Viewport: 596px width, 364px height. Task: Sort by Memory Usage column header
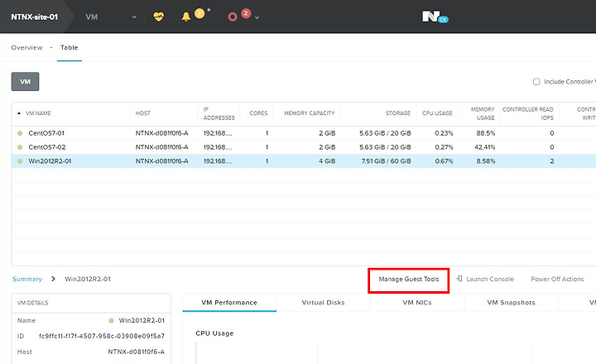pyautogui.click(x=483, y=113)
